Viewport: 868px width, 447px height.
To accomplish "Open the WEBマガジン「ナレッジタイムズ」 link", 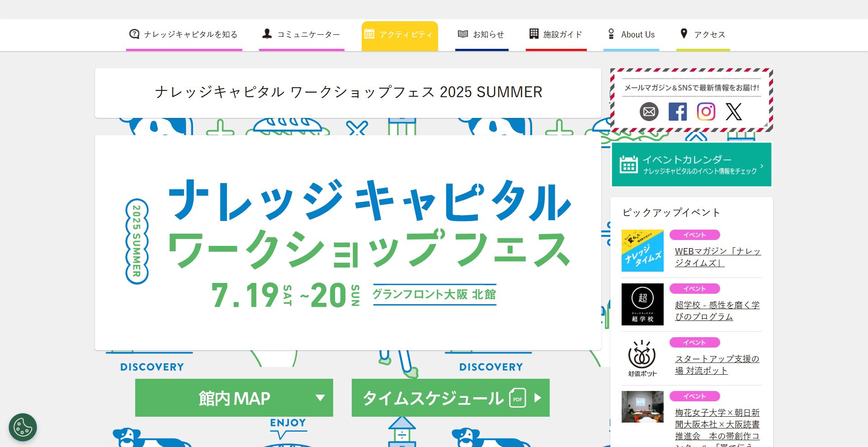I will pyautogui.click(x=718, y=257).
